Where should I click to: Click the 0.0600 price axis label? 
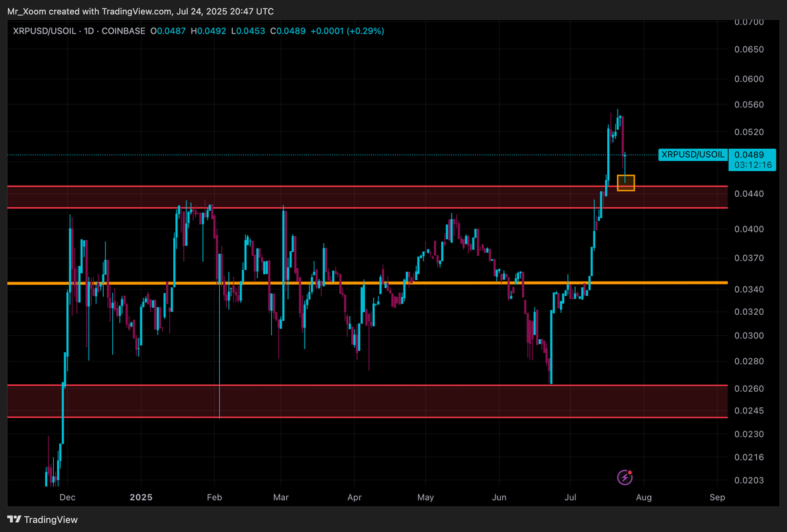click(x=749, y=79)
